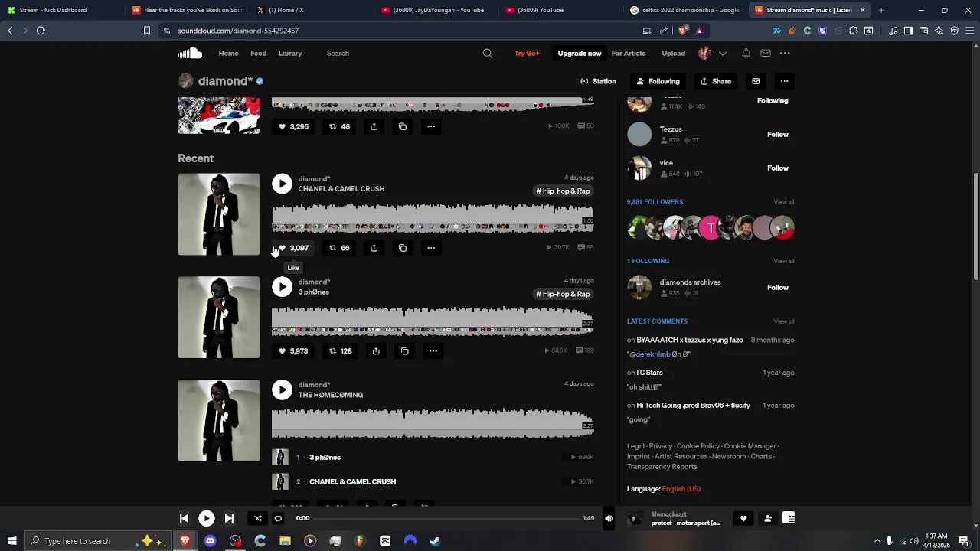Screen dimensions: 980x551
Task: Open the For Artists page
Action: tap(629, 54)
